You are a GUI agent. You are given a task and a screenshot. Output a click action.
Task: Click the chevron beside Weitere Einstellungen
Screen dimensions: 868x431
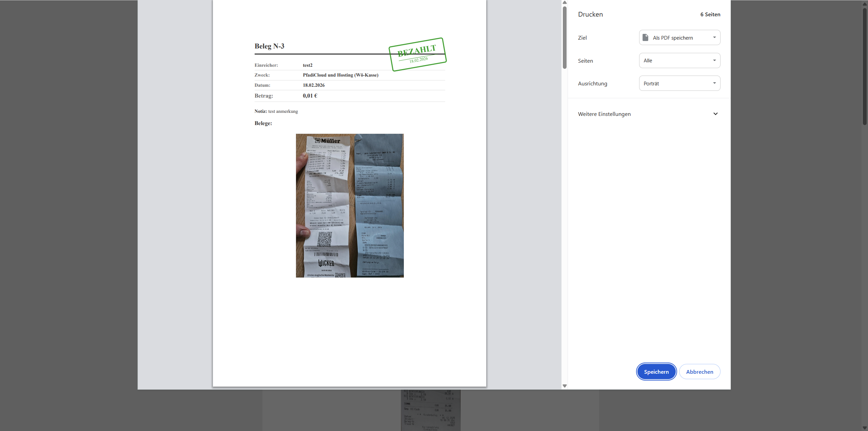715,114
